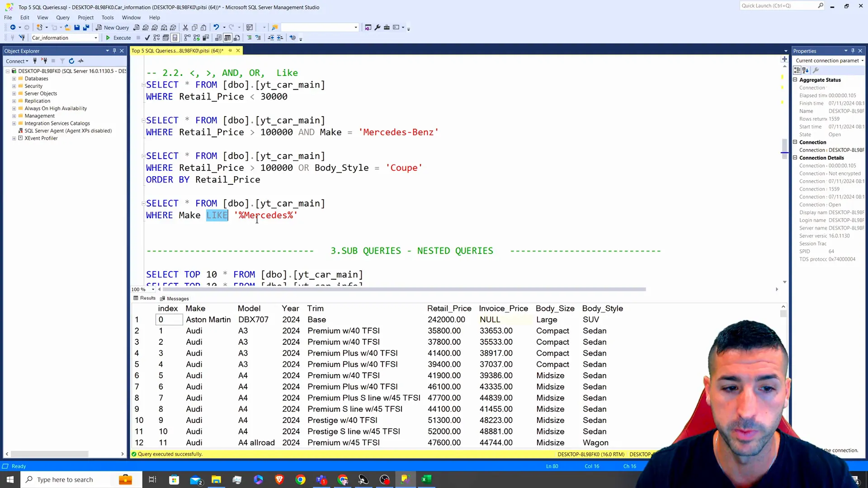Open Google Chrome from taskbar

(x=300, y=480)
